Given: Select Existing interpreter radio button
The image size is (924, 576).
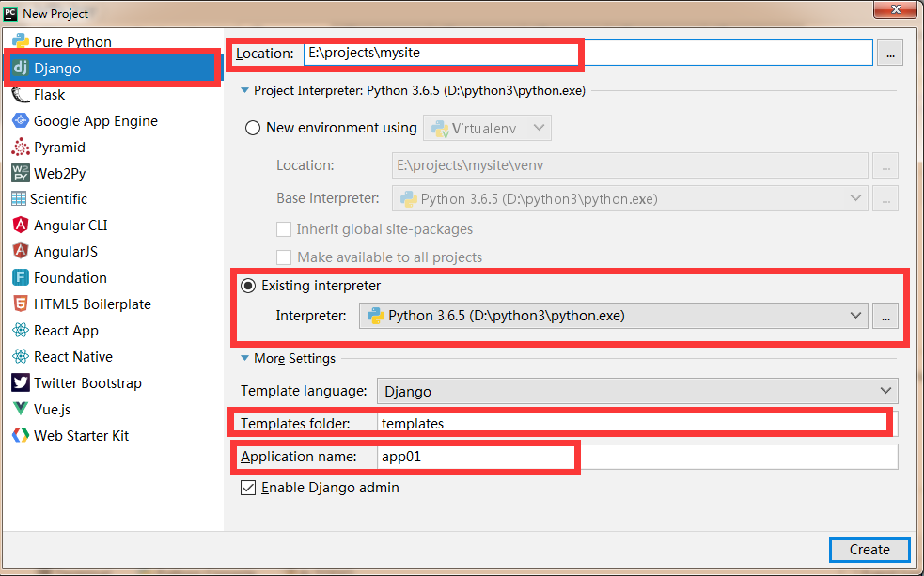Looking at the screenshot, I should (248, 286).
